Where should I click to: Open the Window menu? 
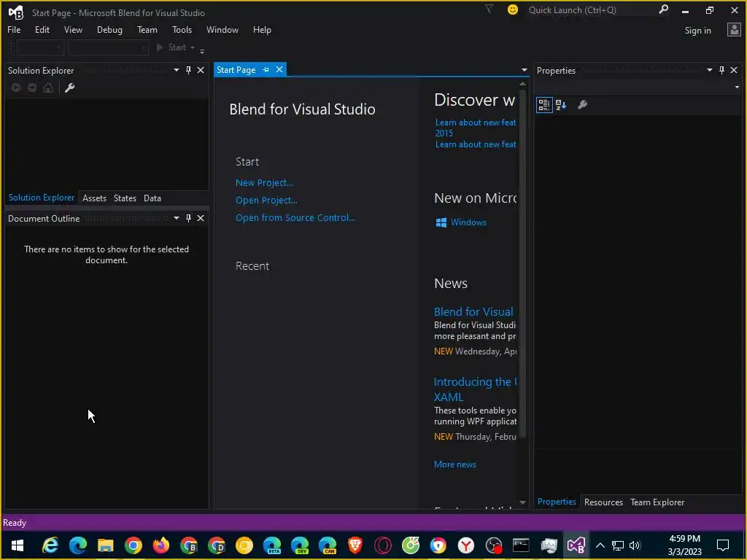(222, 29)
